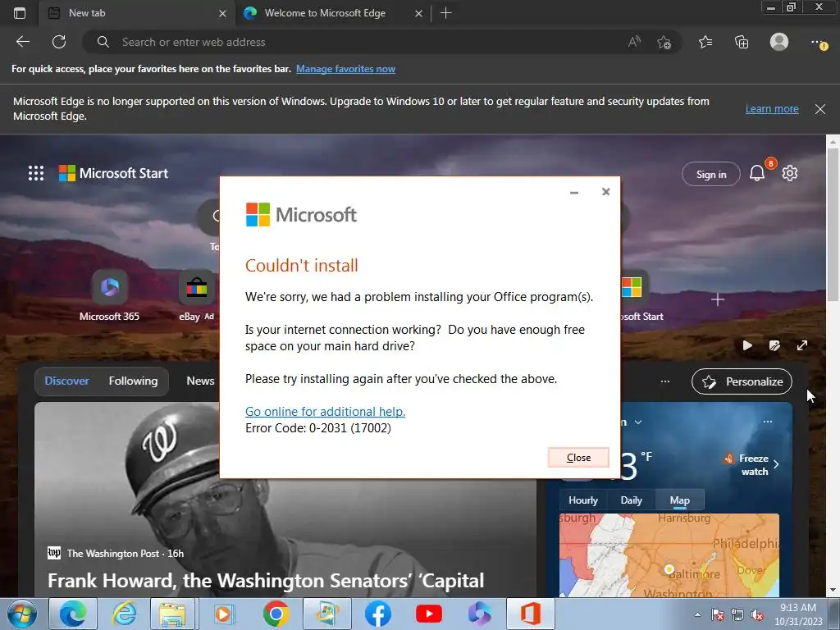This screenshot has height=630, width=840.
Task: Launch Facebook from the taskbar
Action: click(377, 614)
